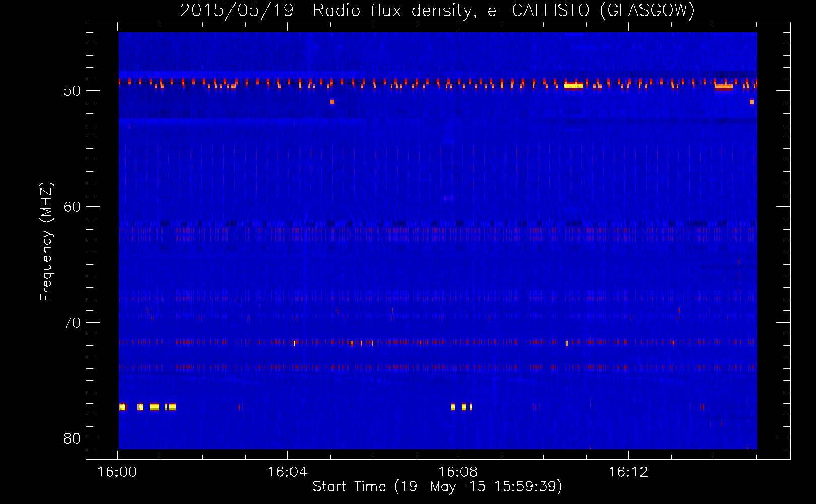Click the 50 frequency axis label
The width and height of the screenshot is (816, 504).
coord(72,91)
